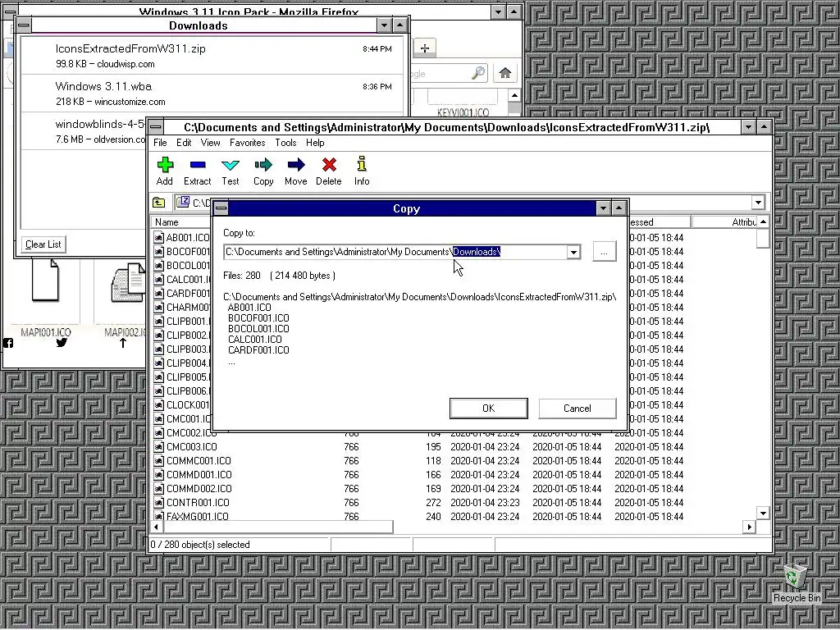Expand the 7-Zip address bar dropdown
The height and width of the screenshot is (630, 840).
(x=758, y=203)
